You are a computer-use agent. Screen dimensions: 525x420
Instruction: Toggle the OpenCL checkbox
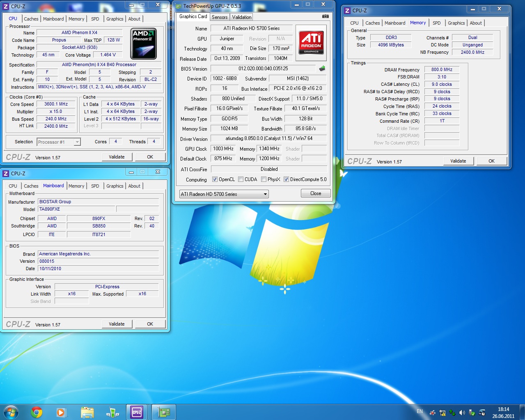pos(215,179)
